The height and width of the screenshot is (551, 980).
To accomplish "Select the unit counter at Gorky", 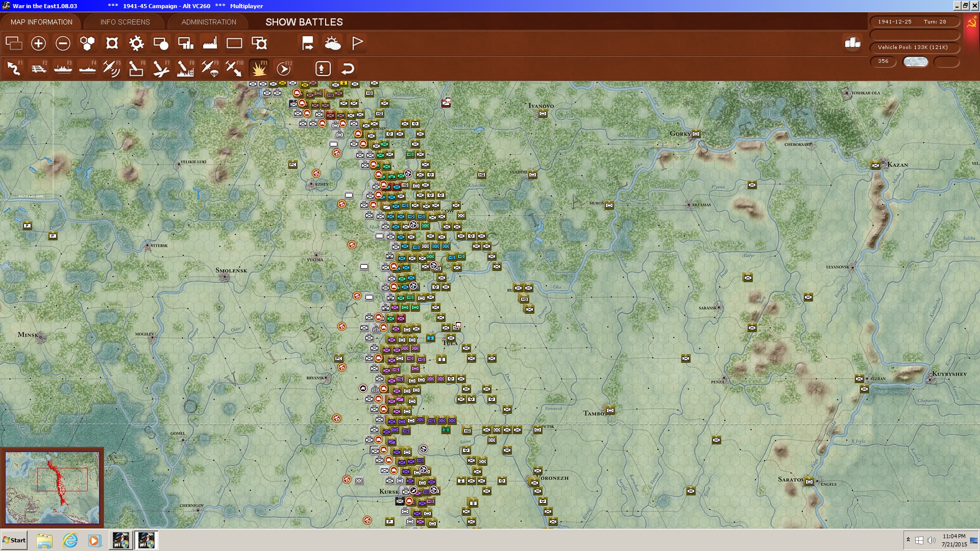I will [x=696, y=134].
